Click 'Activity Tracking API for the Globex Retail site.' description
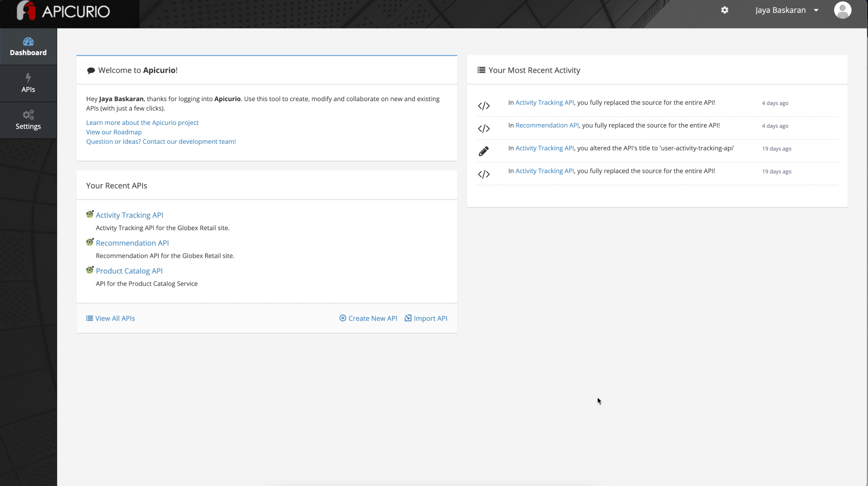Image resolution: width=868 pixels, height=486 pixels. point(163,228)
